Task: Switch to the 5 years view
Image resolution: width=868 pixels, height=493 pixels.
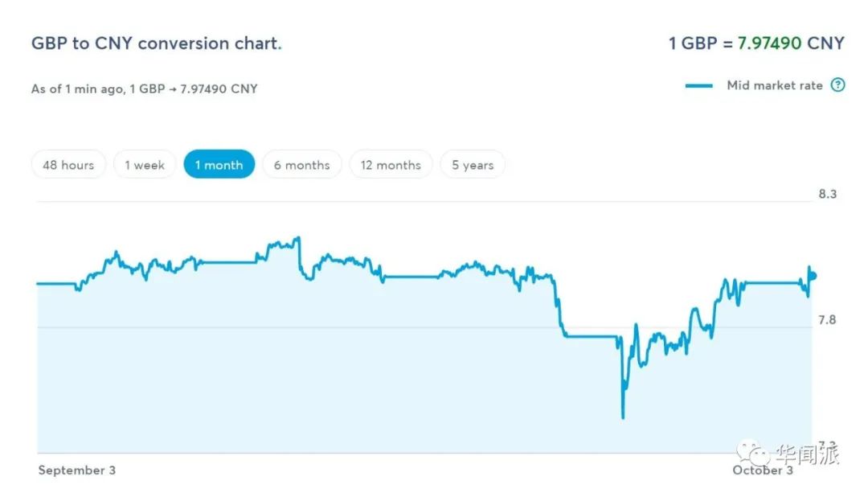Action: pyautogui.click(x=473, y=165)
